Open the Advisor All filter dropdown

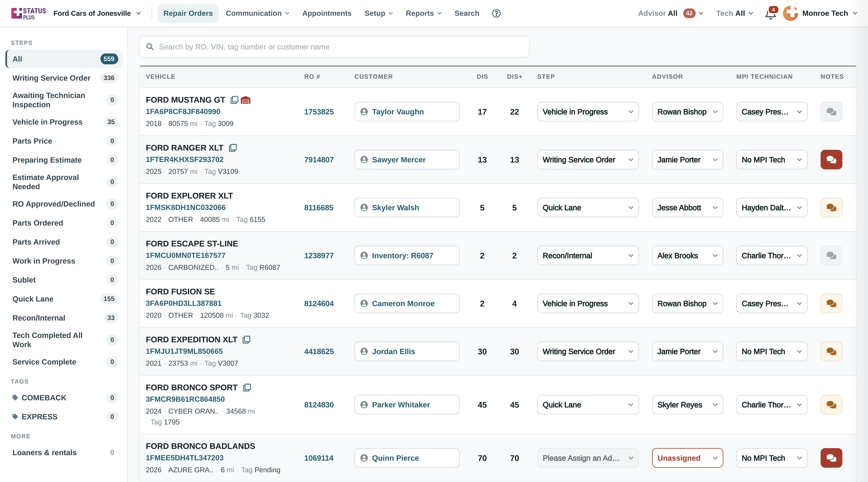[671, 13]
